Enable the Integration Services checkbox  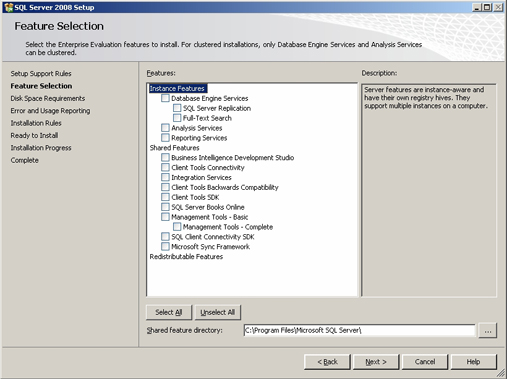[x=165, y=177]
